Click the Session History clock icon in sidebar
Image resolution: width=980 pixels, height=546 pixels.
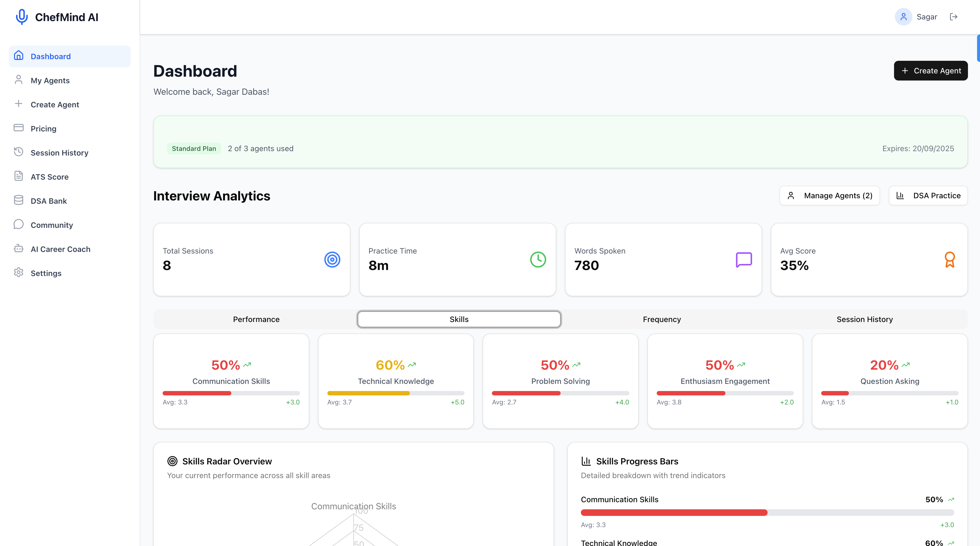19,152
